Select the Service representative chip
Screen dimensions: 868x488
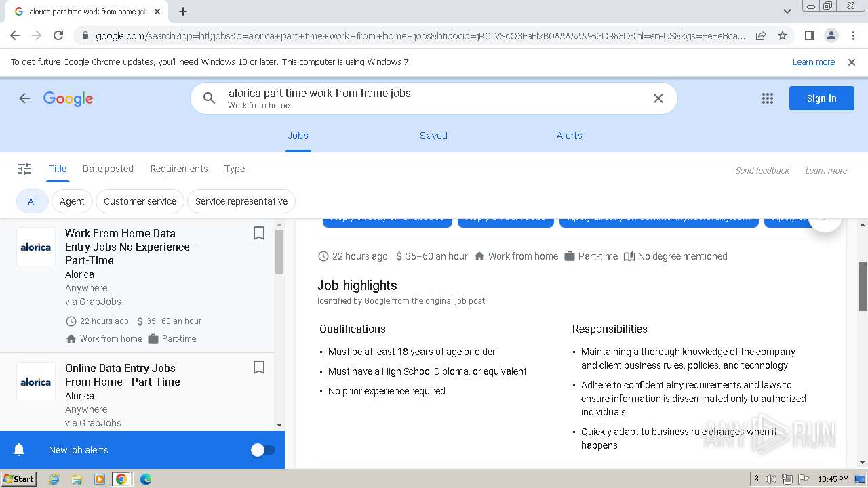241,201
